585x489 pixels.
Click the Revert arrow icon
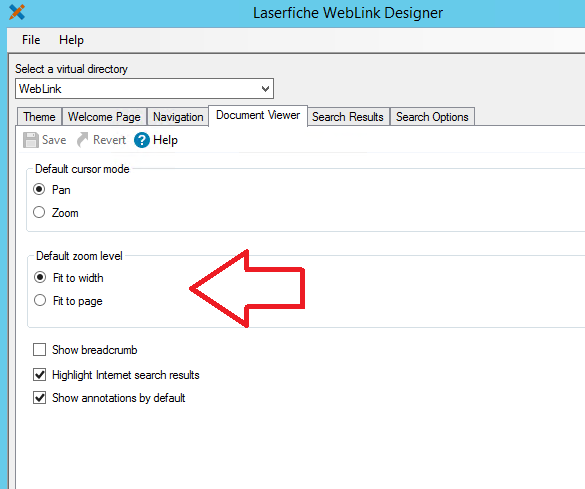[x=82, y=140]
